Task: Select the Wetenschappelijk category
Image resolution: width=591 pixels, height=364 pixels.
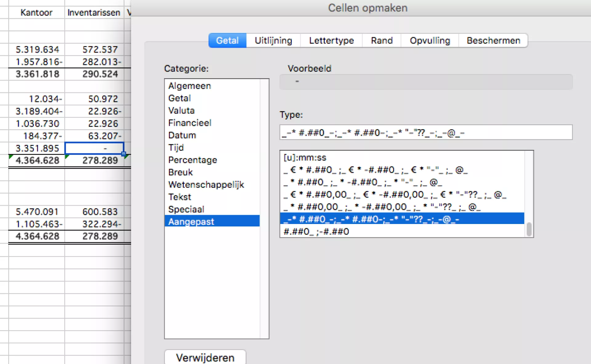Action: (x=206, y=185)
